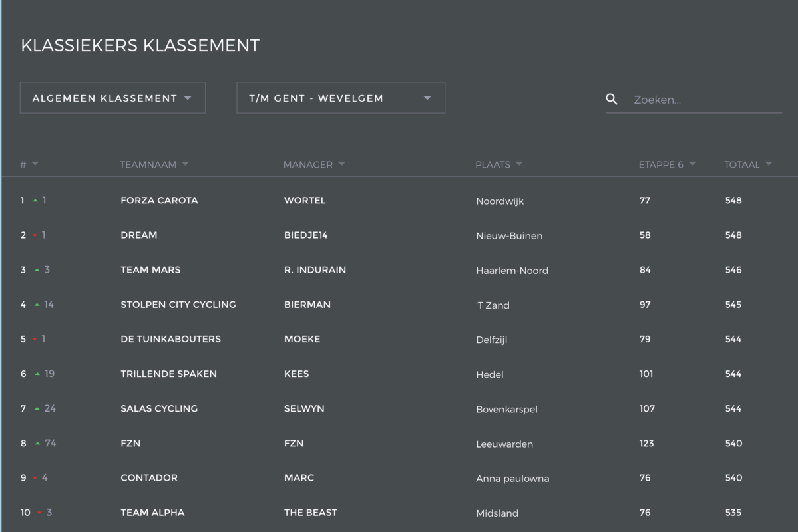Click Etappe 6 score 101 for Trillende Spaken
This screenshot has height=532, width=798.
click(x=646, y=373)
